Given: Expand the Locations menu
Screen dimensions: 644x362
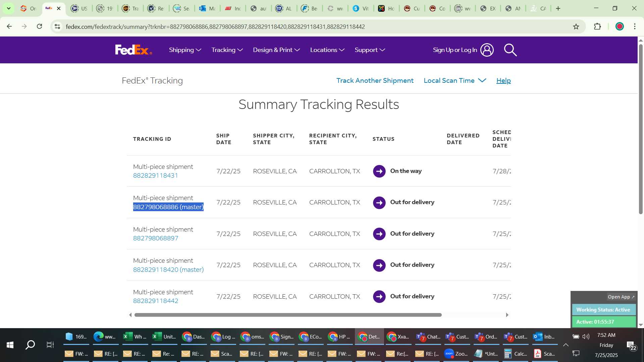Looking at the screenshot, I should 327,50.
